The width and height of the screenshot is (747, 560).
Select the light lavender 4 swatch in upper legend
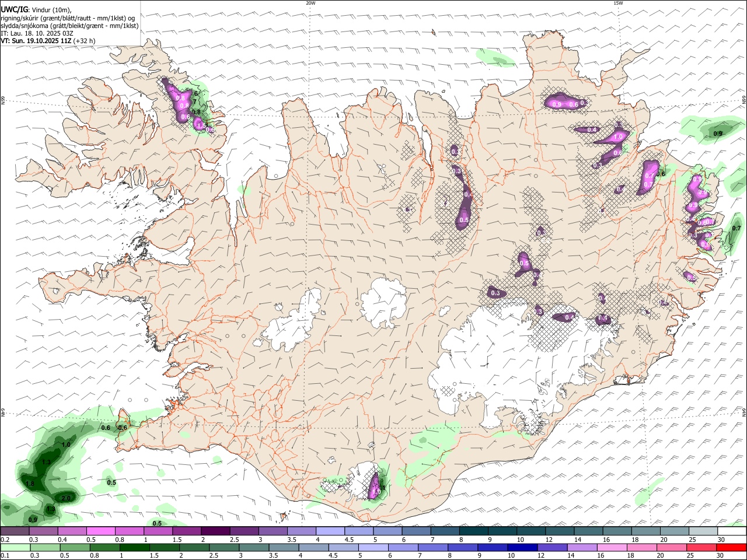pyautogui.click(x=330, y=531)
